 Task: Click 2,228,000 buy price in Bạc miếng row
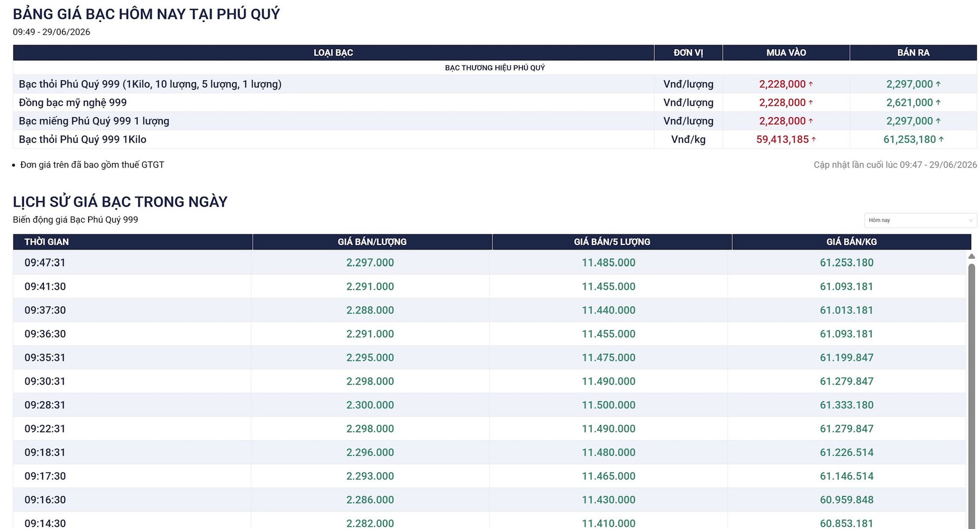(783, 121)
